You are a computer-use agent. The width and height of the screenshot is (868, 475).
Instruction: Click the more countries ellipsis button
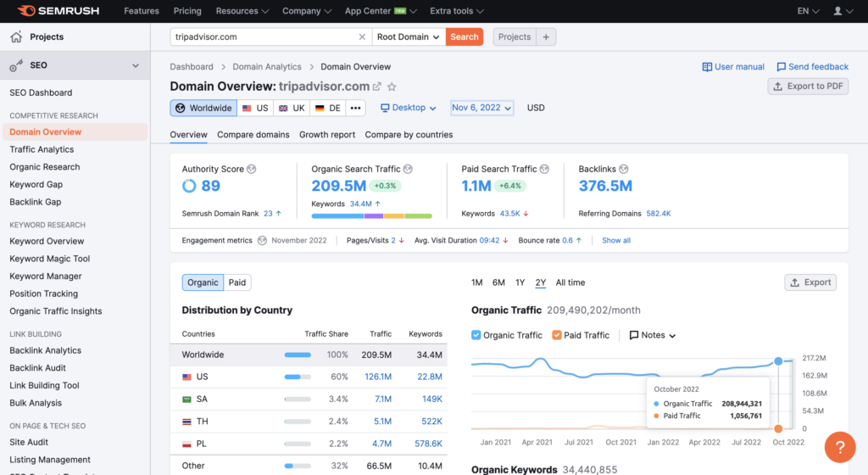click(x=355, y=108)
